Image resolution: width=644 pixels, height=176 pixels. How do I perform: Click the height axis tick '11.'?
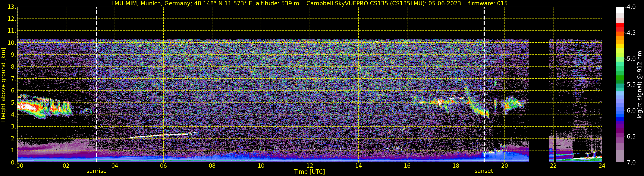(12, 31)
